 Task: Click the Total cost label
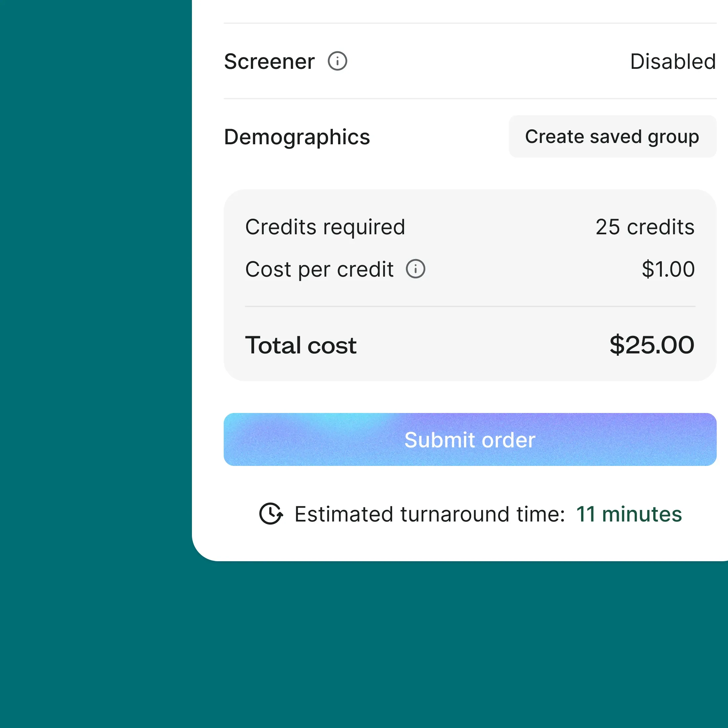coord(301,345)
